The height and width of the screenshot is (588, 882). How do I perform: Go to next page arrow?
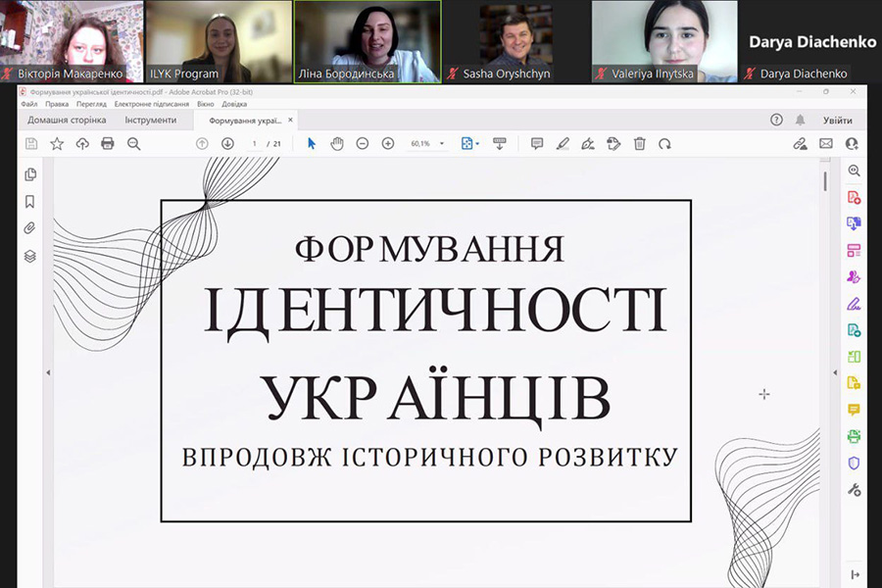click(227, 143)
